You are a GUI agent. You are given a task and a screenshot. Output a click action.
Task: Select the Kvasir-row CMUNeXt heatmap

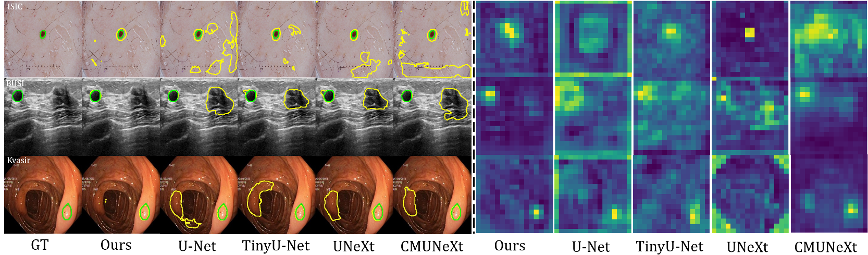[x=829, y=194]
